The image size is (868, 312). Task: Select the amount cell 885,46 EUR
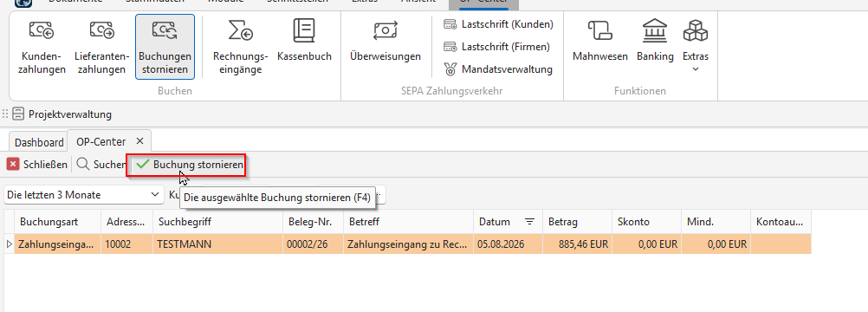coord(578,244)
